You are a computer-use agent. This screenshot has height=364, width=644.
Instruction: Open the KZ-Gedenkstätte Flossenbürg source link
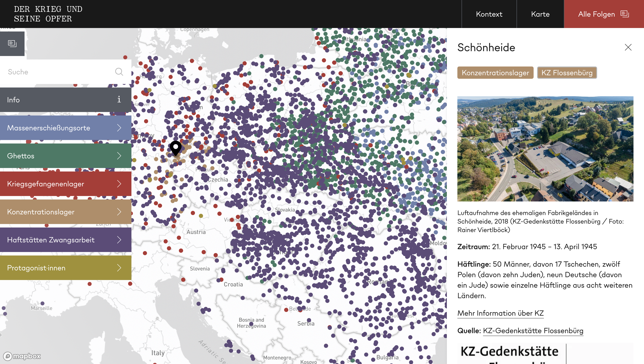tap(533, 331)
